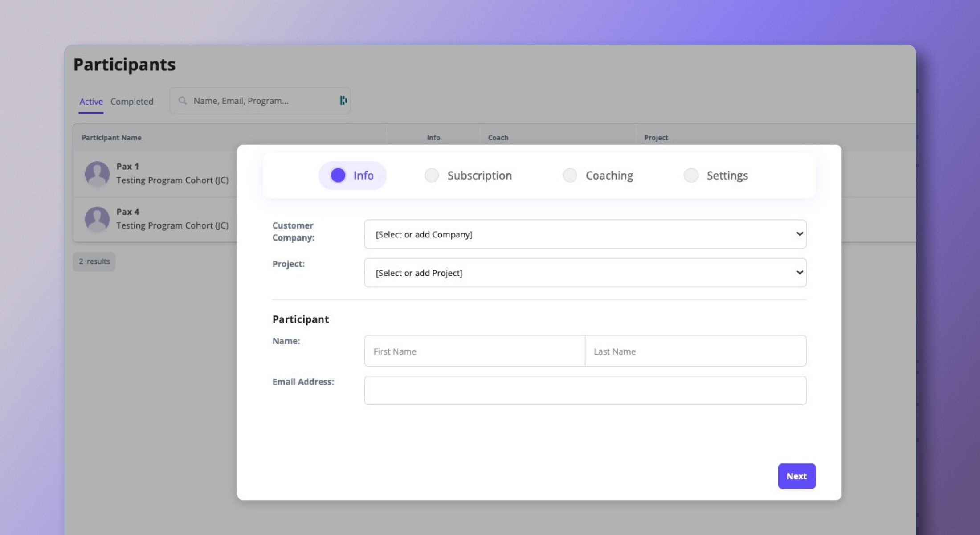The height and width of the screenshot is (535, 980).
Task: Select the Info step circle
Action: (338, 175)
